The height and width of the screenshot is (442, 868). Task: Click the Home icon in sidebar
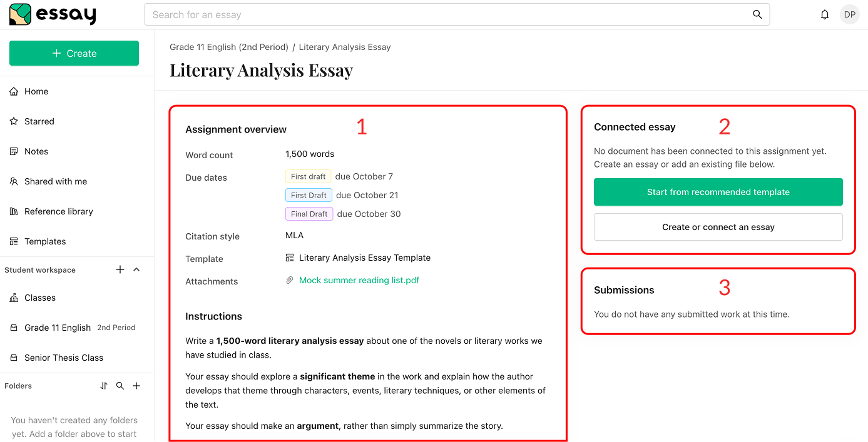tap(14, 91)
